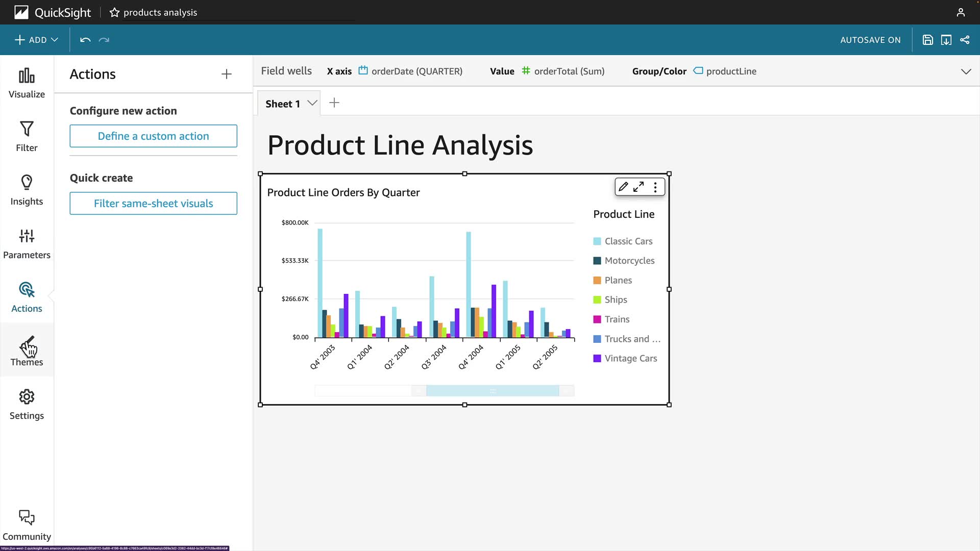The height and width of the screenshot is (551, 980).
Task: Open the Sheet 1 dropdown arrow
Action: (x=312, y=103)
